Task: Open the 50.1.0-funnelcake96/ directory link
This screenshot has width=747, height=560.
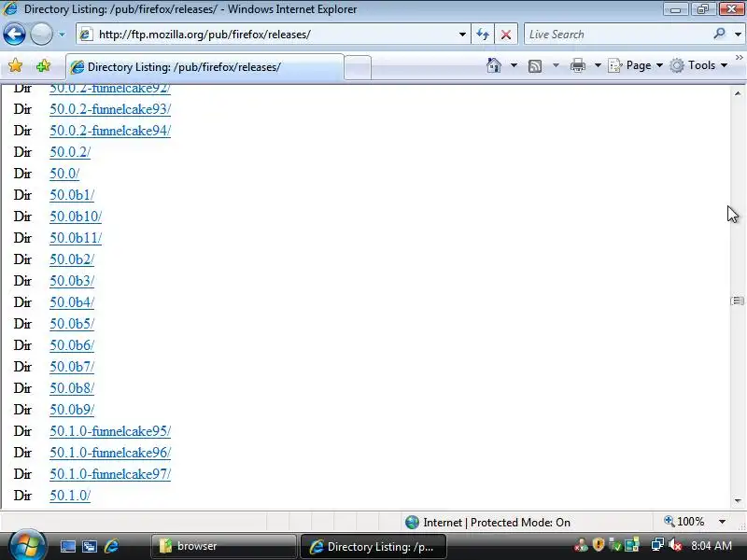Action: coord(110,453)
